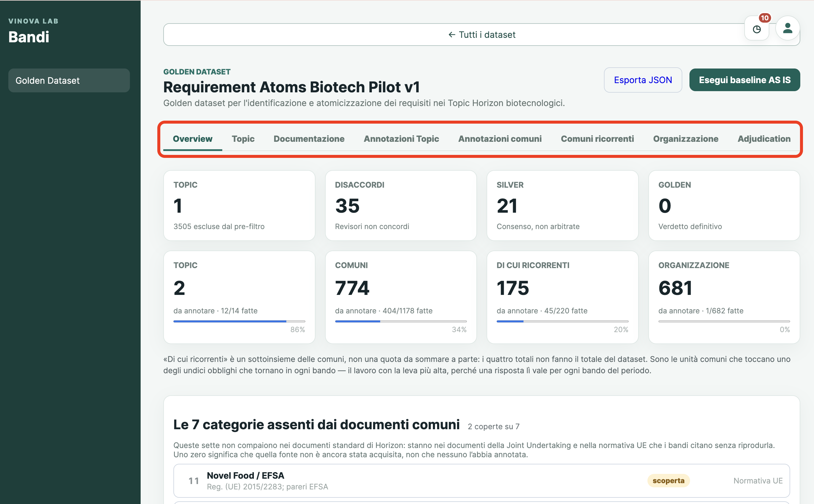Go back via Tutti i dataset
814x504 pixels.
pos(481,34)
